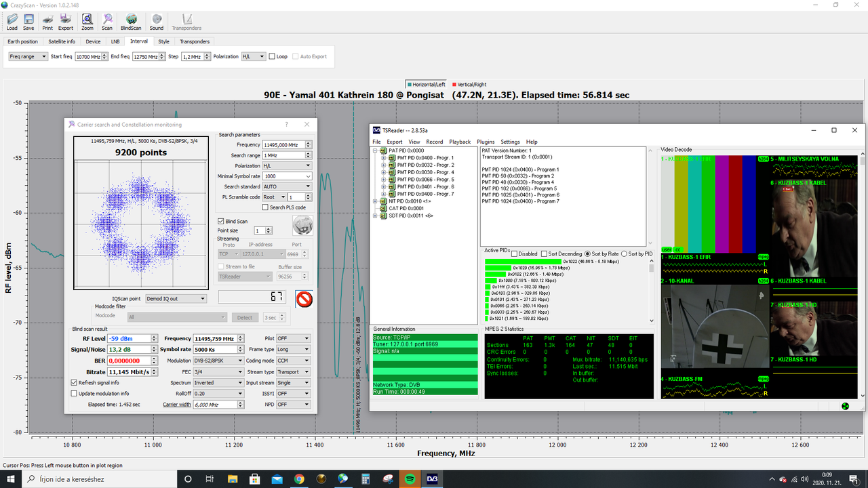Open the Playback menu in TSReader
Image resolution: width=868 pixels, height=488 pixels.
[460, 142]
